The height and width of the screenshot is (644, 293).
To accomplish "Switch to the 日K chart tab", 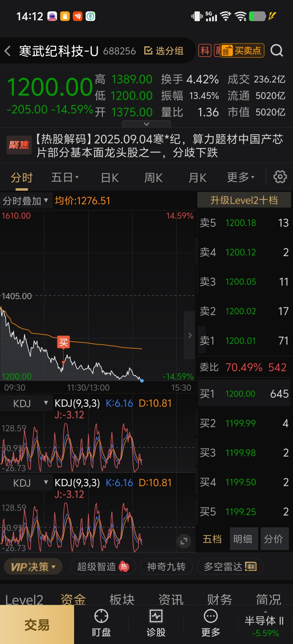I will tap(110, 178).
